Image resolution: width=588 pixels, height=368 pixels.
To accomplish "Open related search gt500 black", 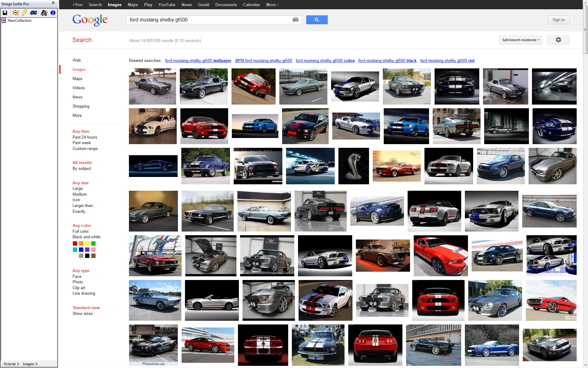I will tap(387, 60).
